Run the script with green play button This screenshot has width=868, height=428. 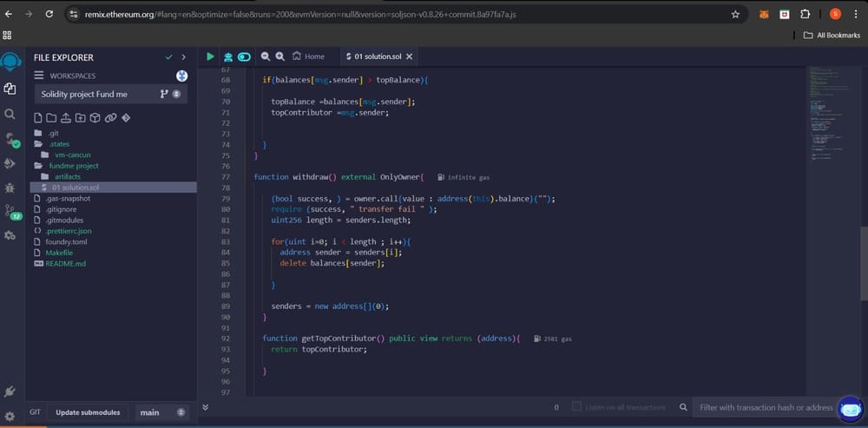(210, 56)
